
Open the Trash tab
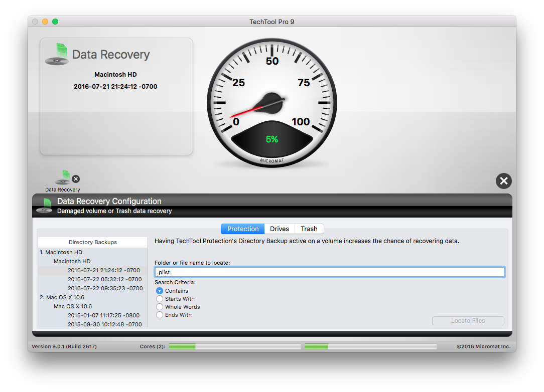pos(309,229)
